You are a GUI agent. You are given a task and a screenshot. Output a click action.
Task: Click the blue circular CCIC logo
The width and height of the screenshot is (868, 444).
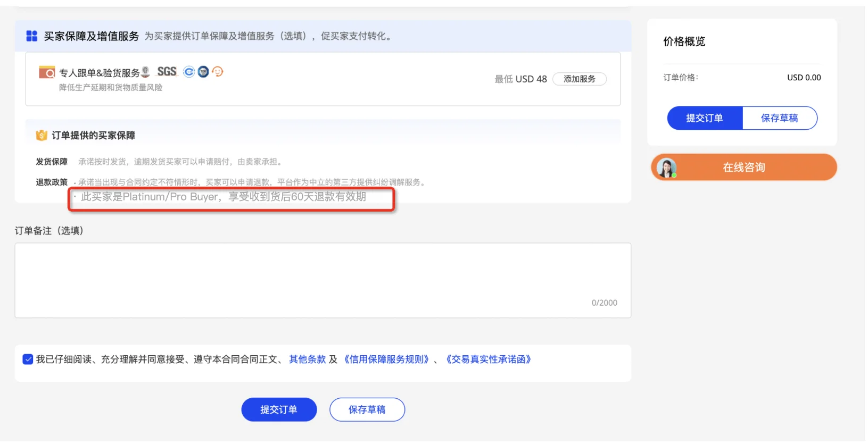(189, 72)
